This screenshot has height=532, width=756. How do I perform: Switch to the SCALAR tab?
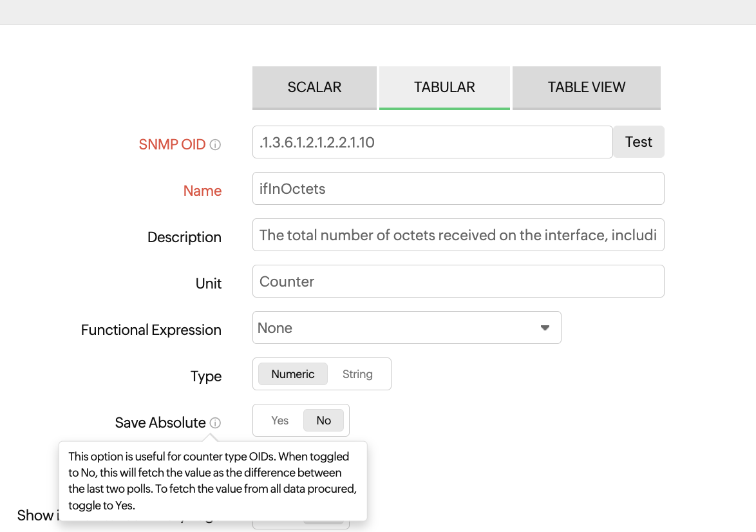(x=314, y=87)
